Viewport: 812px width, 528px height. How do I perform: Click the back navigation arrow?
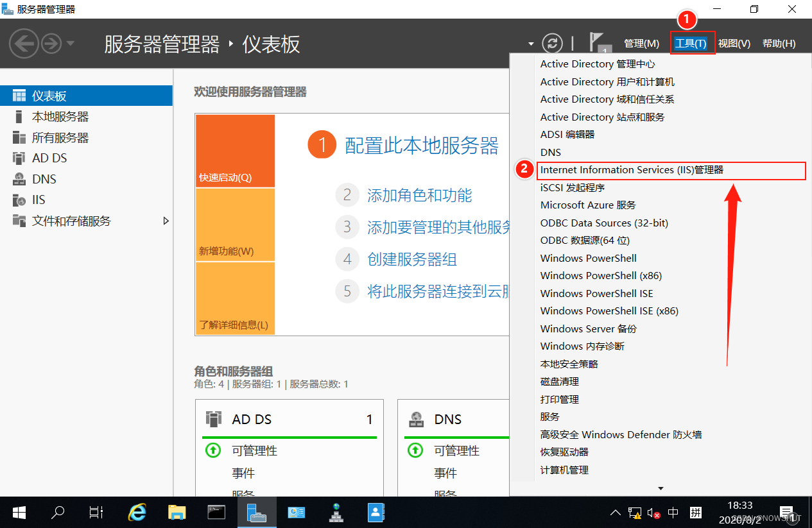pos(24,44)
